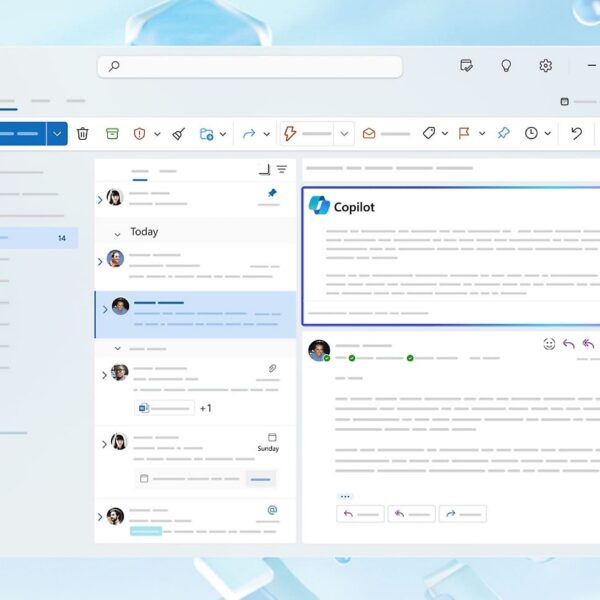Click the blue Forward arrow in toolbar

point(249,134)
